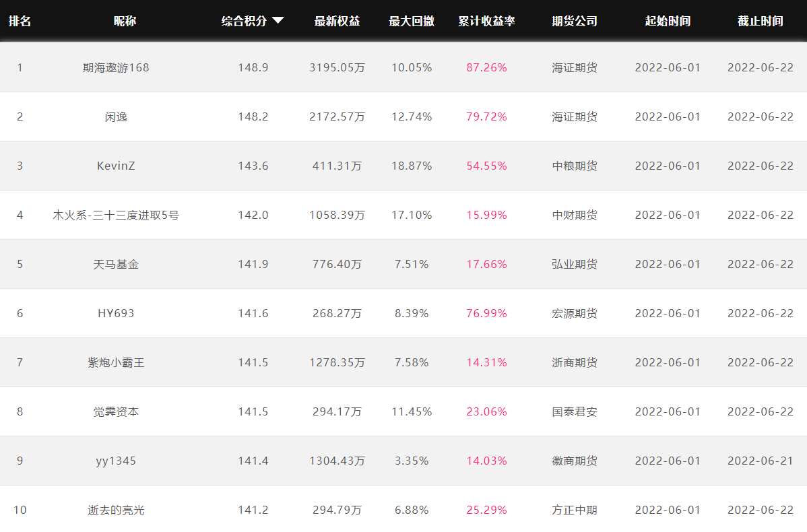Select the 3.35% drawdown value
The height and width of the screenshot is (532, 807).
[412, 461]
